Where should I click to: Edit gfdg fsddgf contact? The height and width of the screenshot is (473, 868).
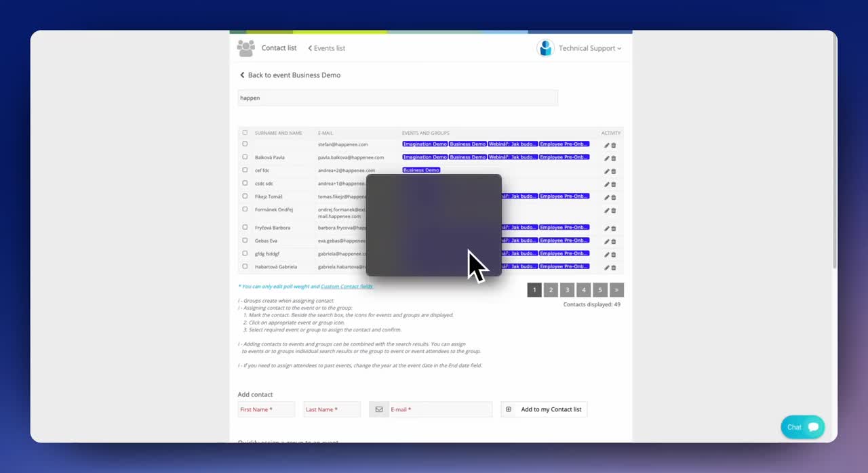click(607, 255)
